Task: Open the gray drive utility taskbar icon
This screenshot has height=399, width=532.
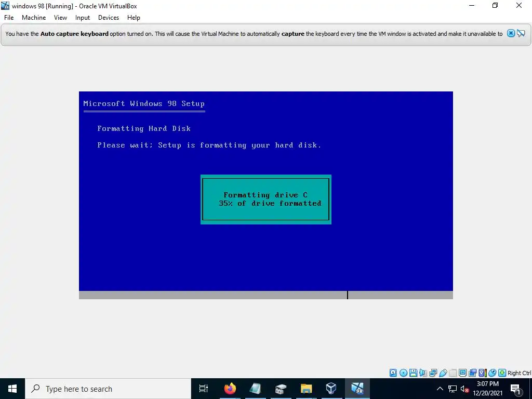Action: click(281, 389)
